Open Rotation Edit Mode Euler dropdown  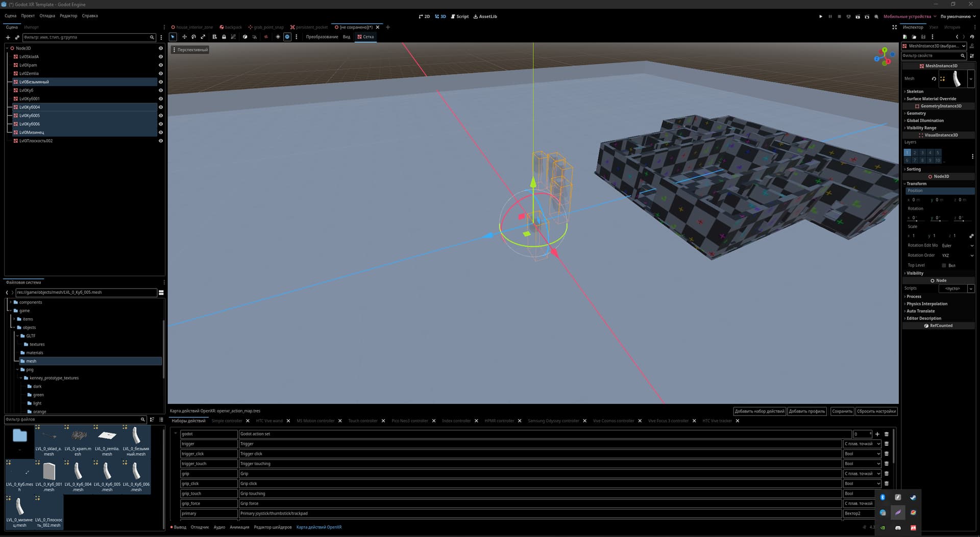[957, 245]
